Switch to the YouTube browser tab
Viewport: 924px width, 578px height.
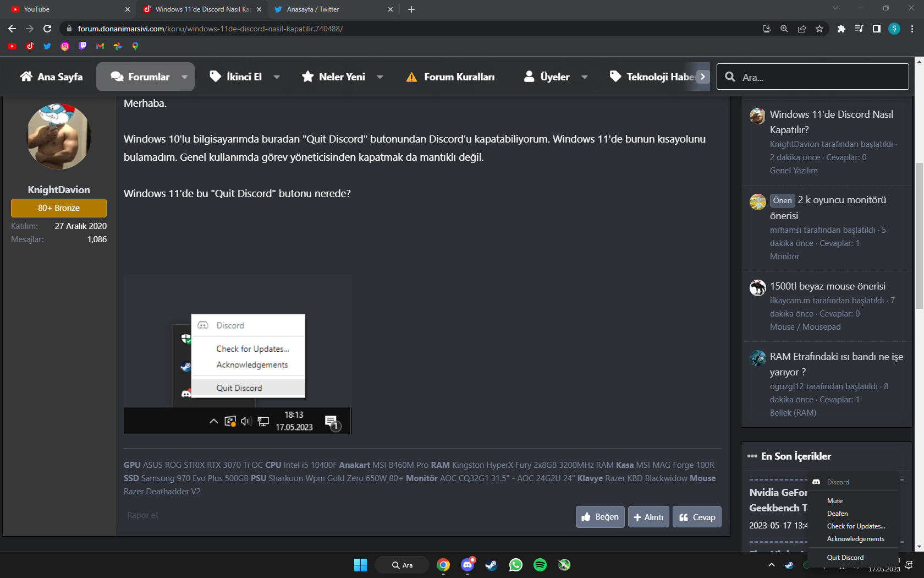coord(68,9)
